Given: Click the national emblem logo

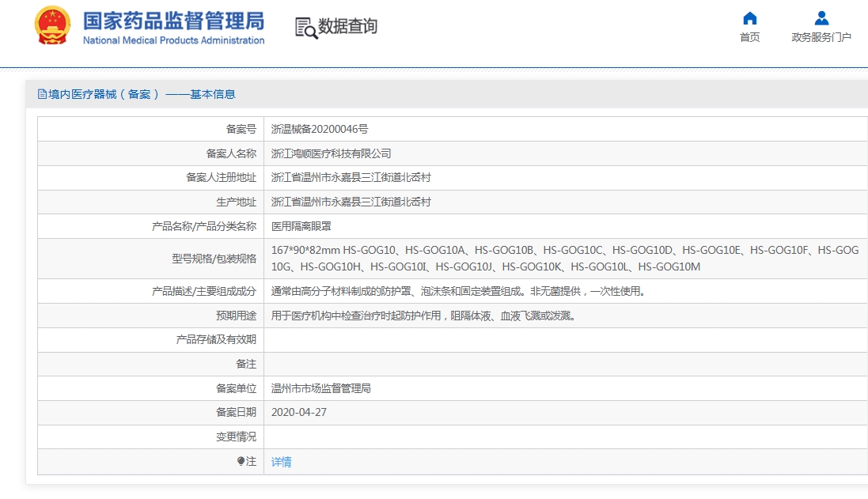Looking at the screenshot, I should click(52, 26).
